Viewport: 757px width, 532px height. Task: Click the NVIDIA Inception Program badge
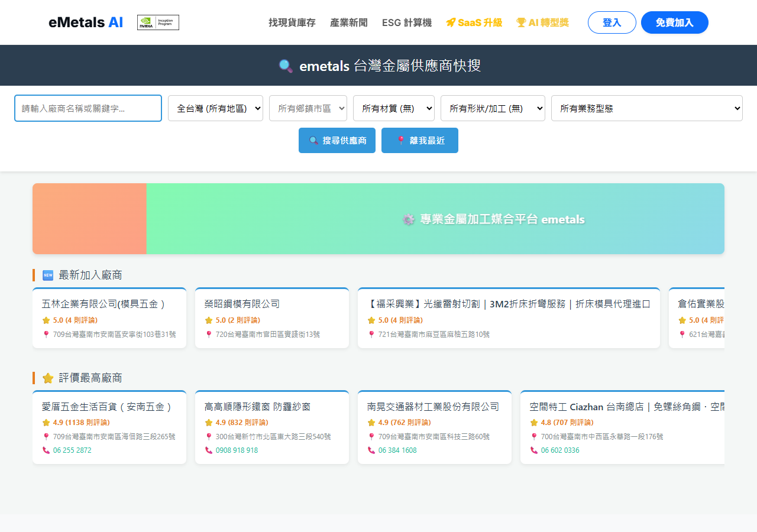coord(158,22)
